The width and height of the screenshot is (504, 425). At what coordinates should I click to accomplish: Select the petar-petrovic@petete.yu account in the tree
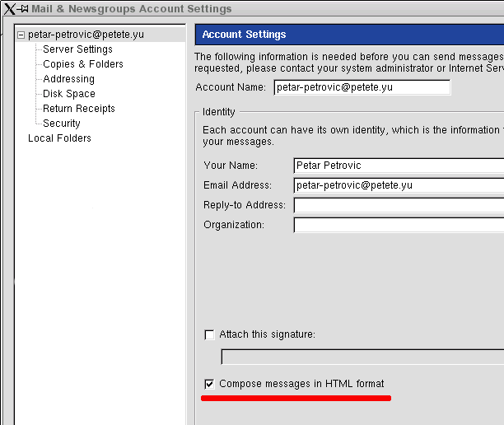point(78,35)
